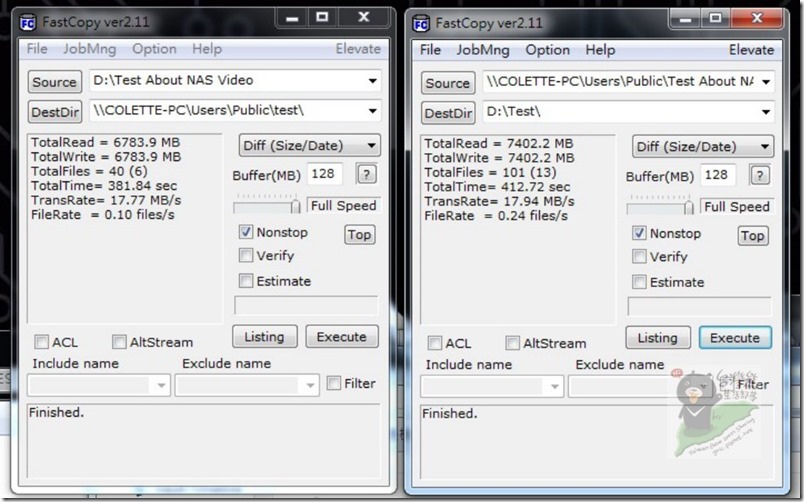Open Option menu in right window
This screenshot has width=804, height=502.
pyautogui.click(x=548, y=50)
